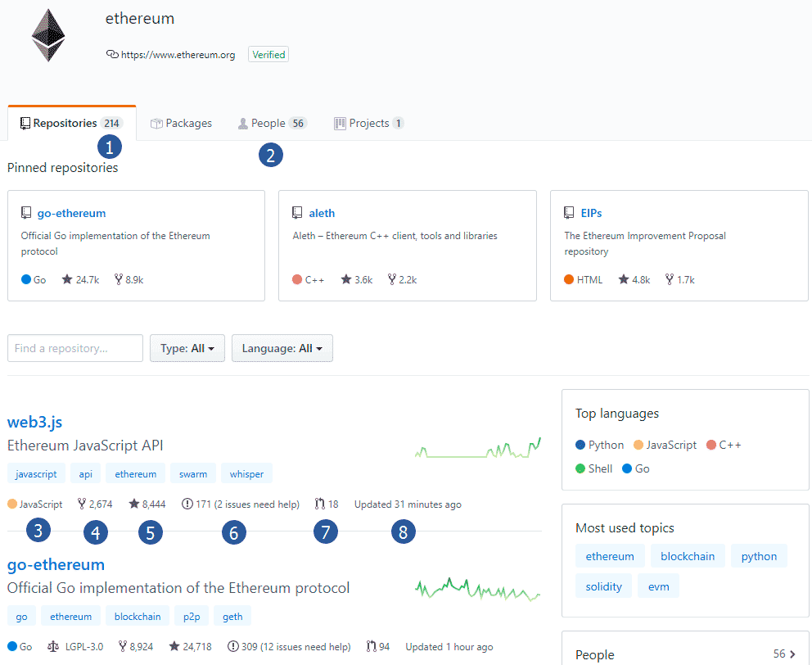Click the Ethereum diamond logo avatar
The height and width of the screenshot is (665, 812).
tap(48, 35)
